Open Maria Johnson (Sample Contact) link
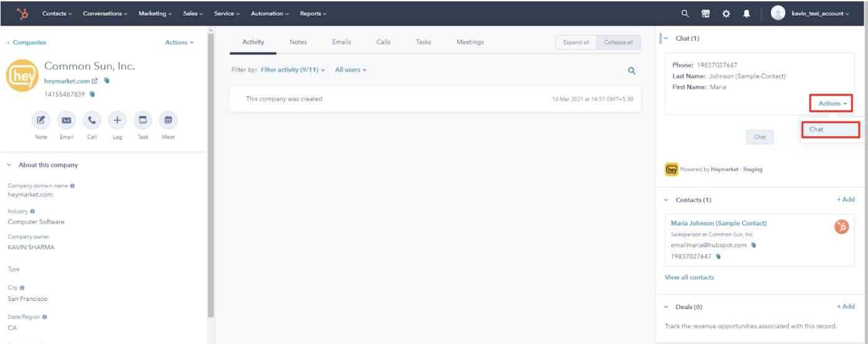Image resolution: width=868 pixels, height=344 pixels. point(719,223)
